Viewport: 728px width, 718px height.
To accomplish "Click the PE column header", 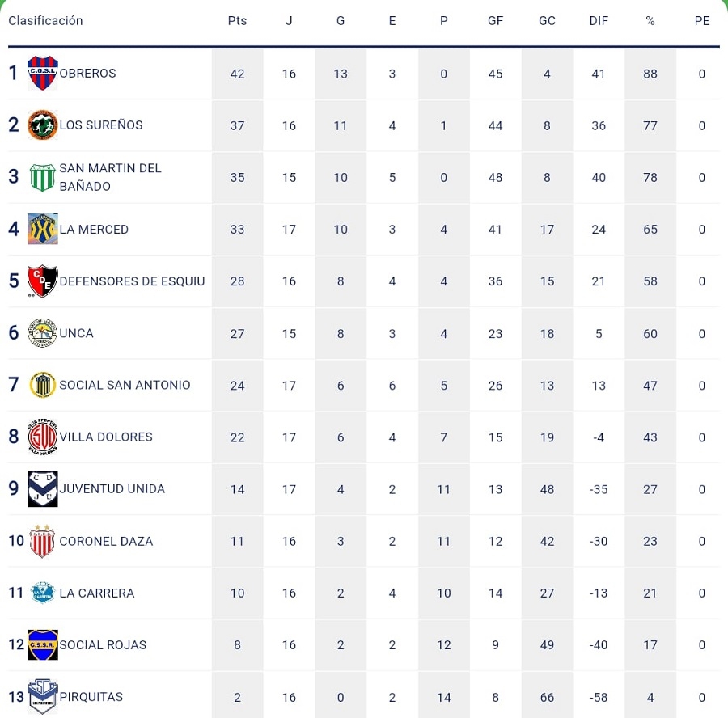I will [701, 21].
